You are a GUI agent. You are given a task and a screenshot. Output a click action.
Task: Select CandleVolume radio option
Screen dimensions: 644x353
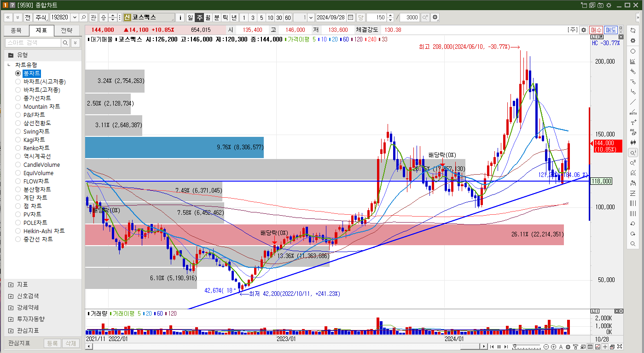click(18, 165)
